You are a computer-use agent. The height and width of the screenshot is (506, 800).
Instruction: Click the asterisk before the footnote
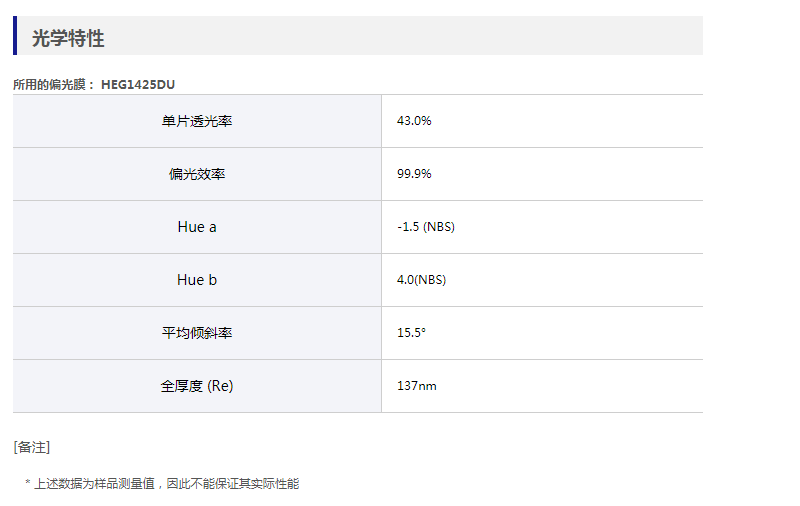(28, 484)
